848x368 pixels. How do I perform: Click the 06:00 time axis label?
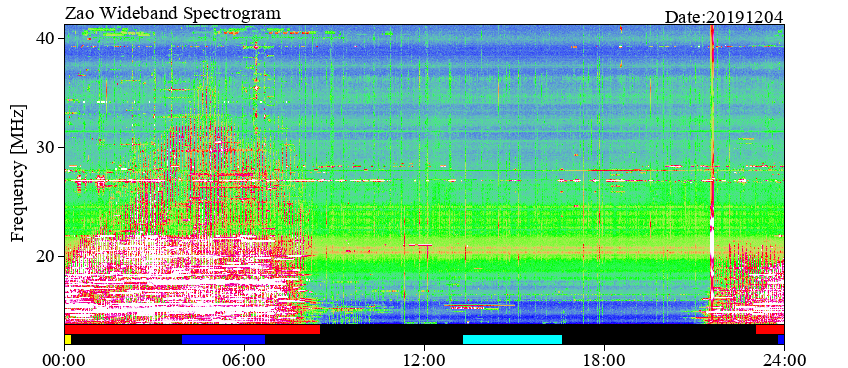pyautogui.click(x=244, y=359)
